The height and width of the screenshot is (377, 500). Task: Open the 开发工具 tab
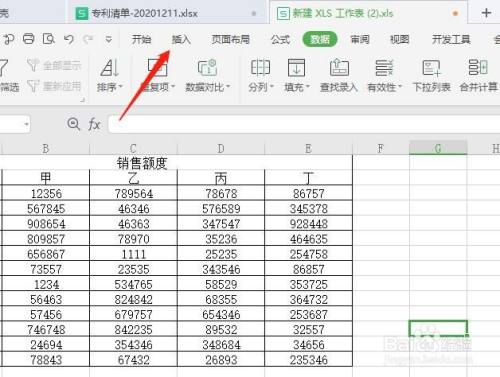tap(451, 39)
